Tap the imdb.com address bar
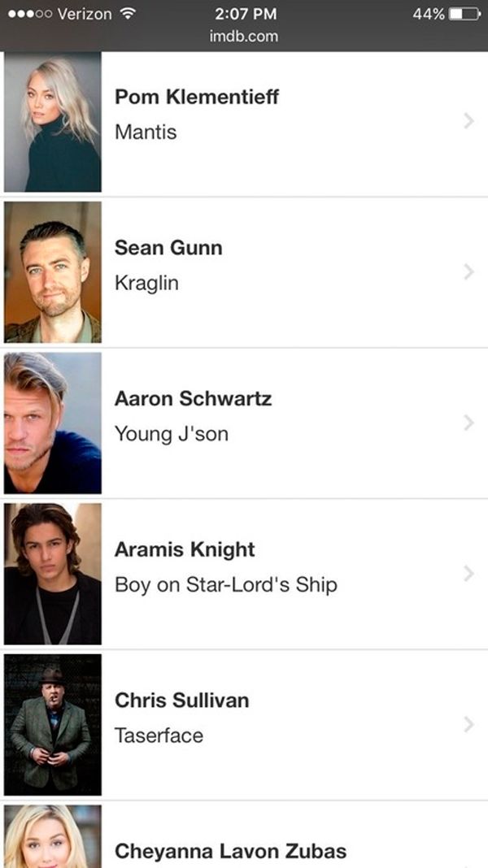The width and height of the screenshot is (488, 868). click(244, 36)
